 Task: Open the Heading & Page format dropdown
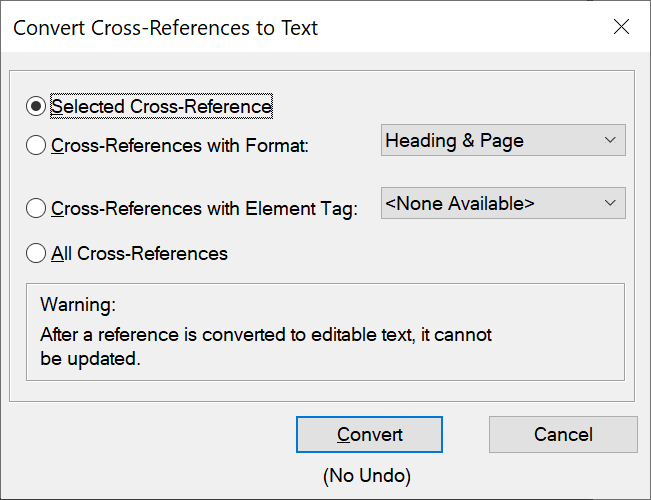point(503,141)
